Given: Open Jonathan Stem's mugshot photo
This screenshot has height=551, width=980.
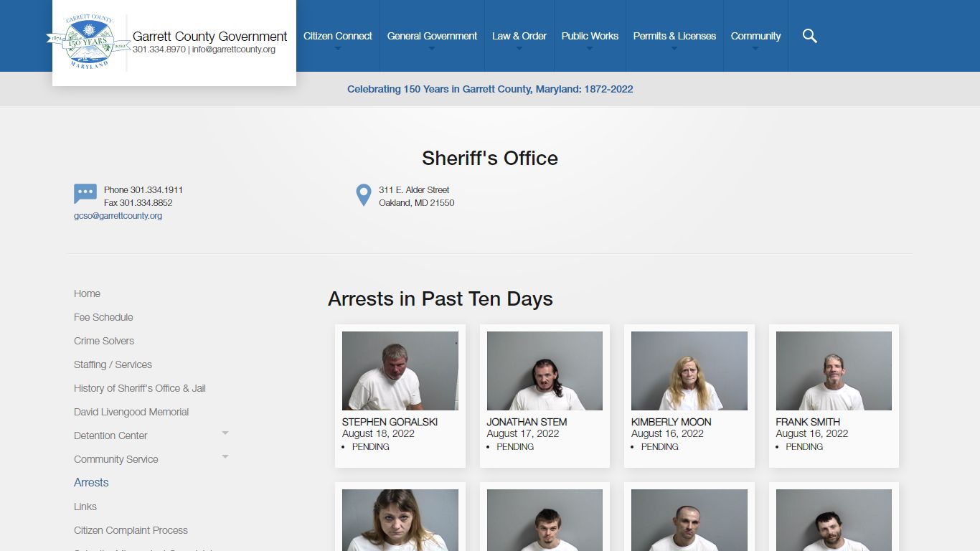Looking at the screenshot, I should (x=545, y=371).
